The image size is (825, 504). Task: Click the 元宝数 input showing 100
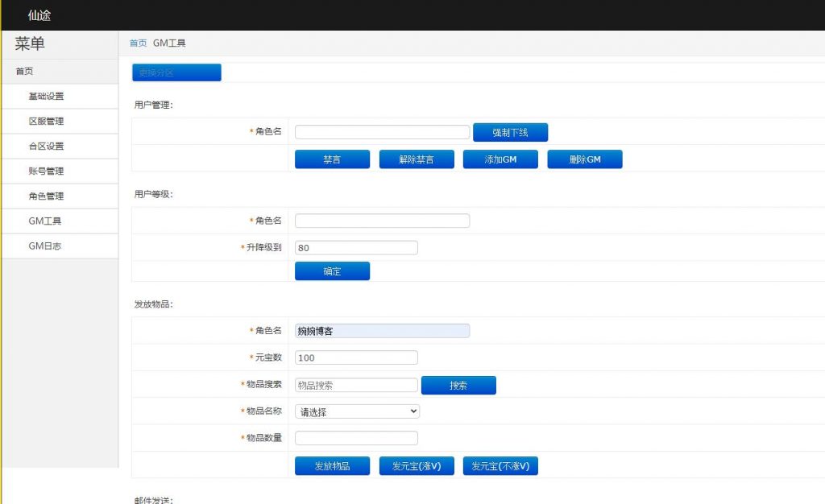coord(355,357)
